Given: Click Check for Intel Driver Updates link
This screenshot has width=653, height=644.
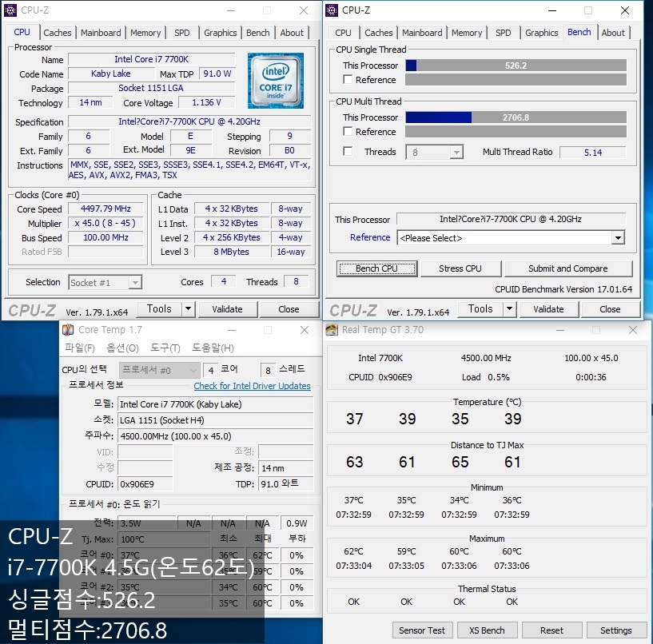Looking at the screenshot, I should click(x=252, y=386).
